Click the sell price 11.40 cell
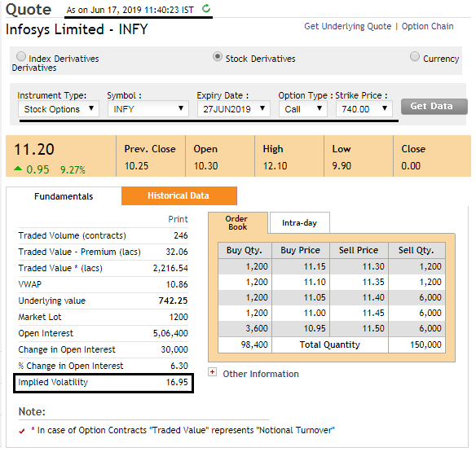The height and width of the screenshot is (452, 476). [x=359, y=297]
